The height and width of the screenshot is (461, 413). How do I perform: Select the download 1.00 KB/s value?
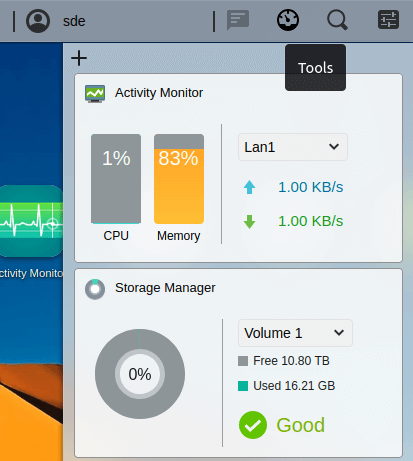click(x=311, y=221)
